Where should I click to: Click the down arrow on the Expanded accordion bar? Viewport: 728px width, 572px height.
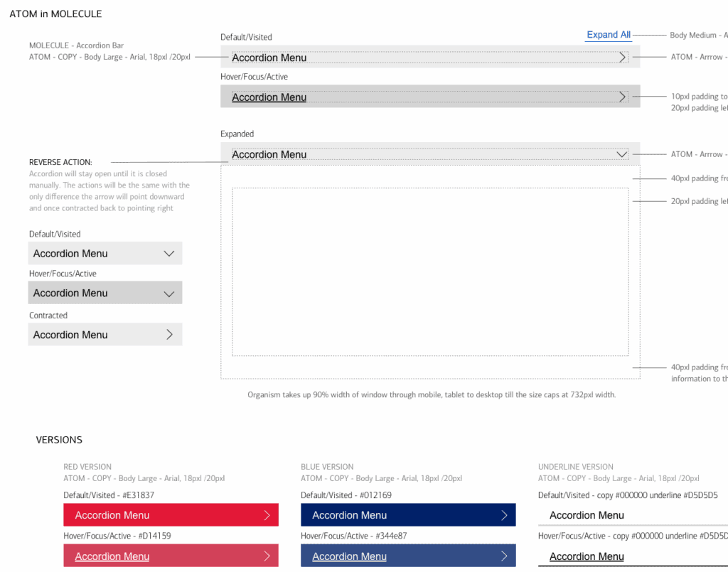tap(622, 154)
